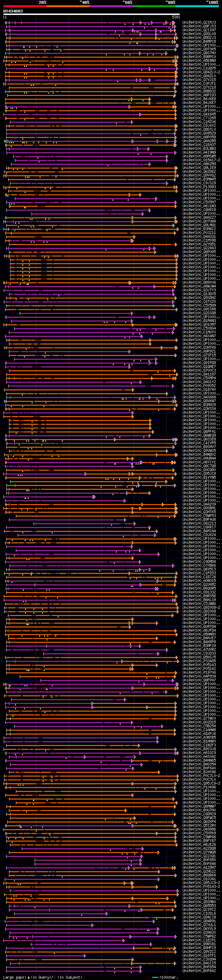Click the UniRef100_O18740 label
This screenshot has height=980, width=222.
pos(199,389)
